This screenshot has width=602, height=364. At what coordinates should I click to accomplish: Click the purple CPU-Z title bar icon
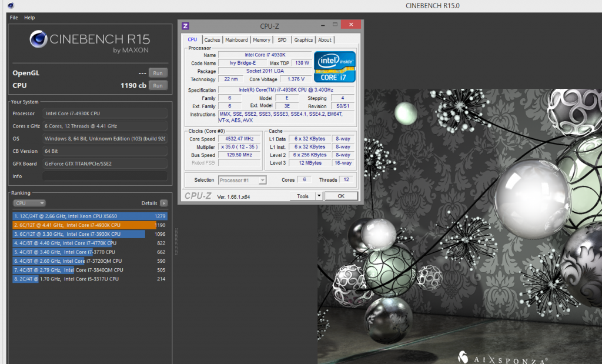185,26
